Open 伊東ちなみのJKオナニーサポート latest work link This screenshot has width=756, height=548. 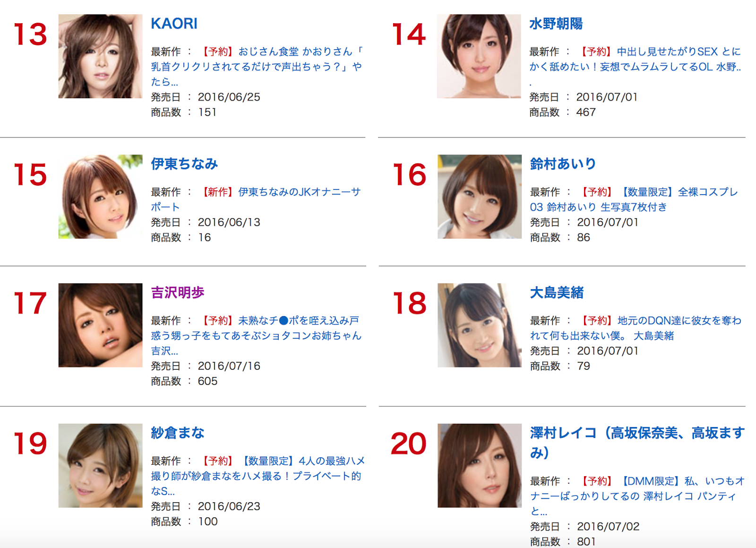[x=256, y=199]
